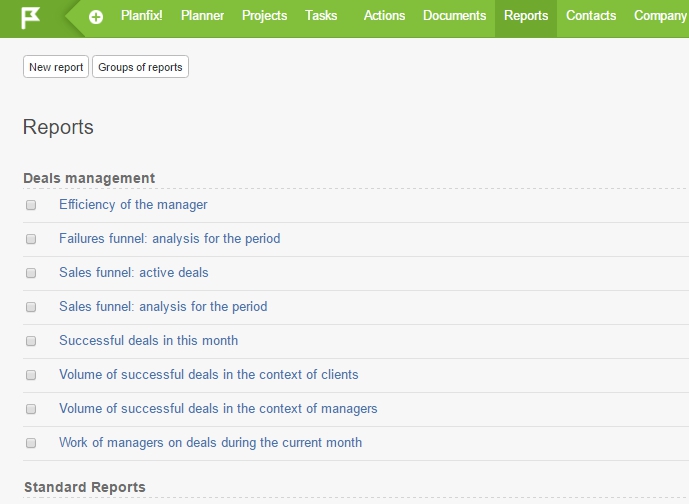
Task: Check the Failures funnel report checkbox
Action: pyautogui.click(x=31, y=239)
